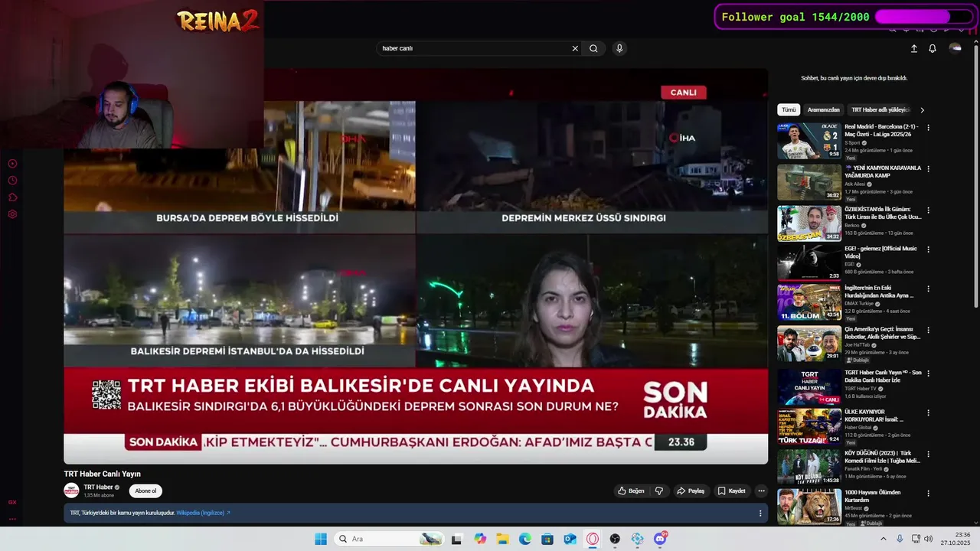Select the Tümü filter chip
The image size is (980, 551).
coord(789,109)
